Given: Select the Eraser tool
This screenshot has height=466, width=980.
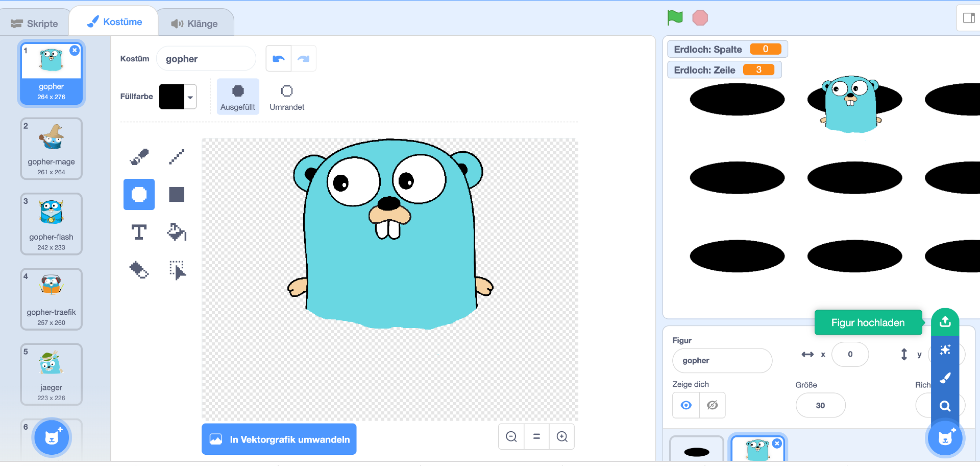Looking at the screenshot, I should pos(139,270).
